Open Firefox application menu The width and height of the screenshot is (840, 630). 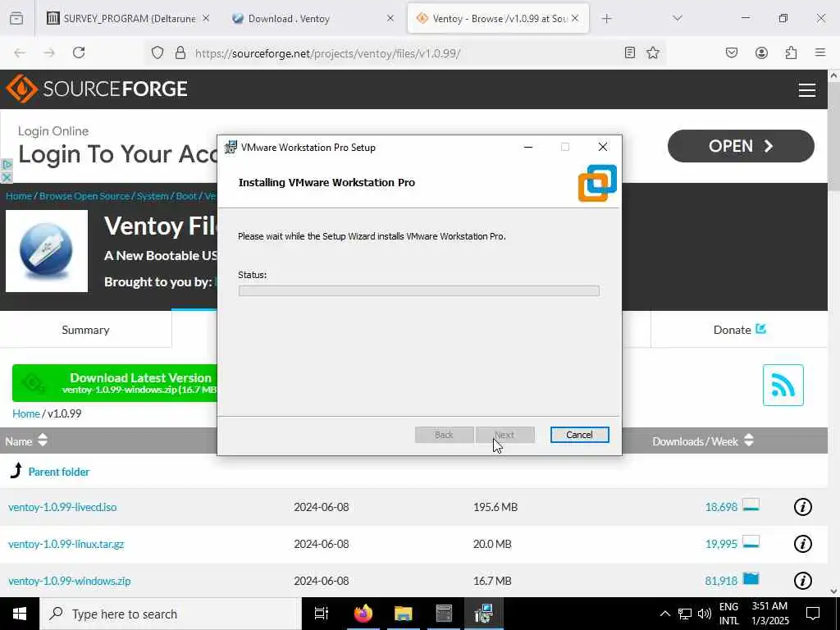click(x=820, y=52)
